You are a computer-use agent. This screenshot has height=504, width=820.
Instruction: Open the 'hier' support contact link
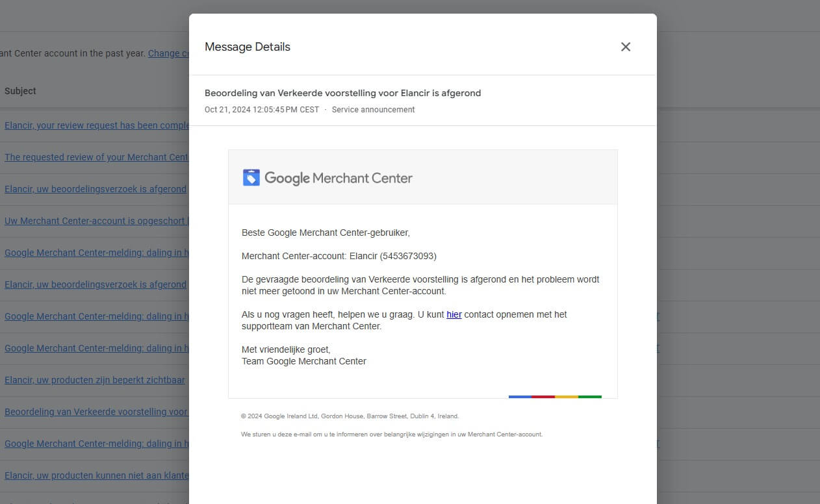[454, 314]
